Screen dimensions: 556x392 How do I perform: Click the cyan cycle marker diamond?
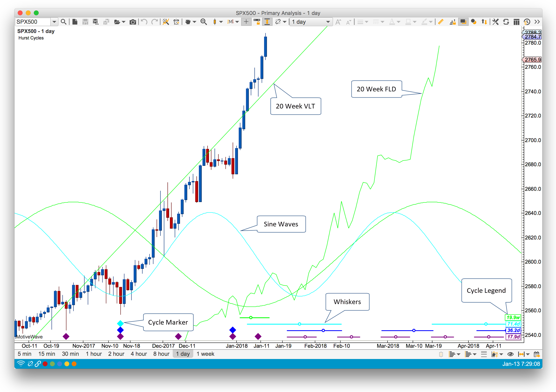pyautogui.click(x=120, y=323)
